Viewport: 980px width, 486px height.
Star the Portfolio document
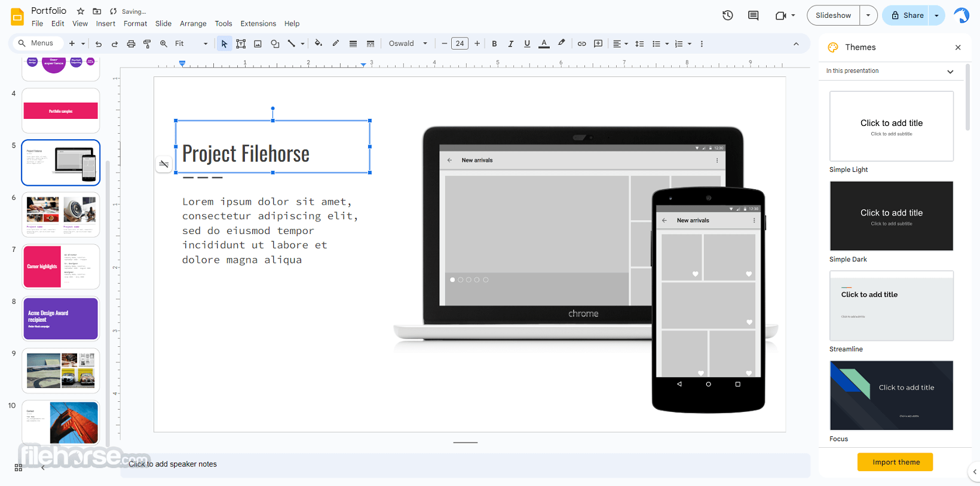[x=81, y=11]
